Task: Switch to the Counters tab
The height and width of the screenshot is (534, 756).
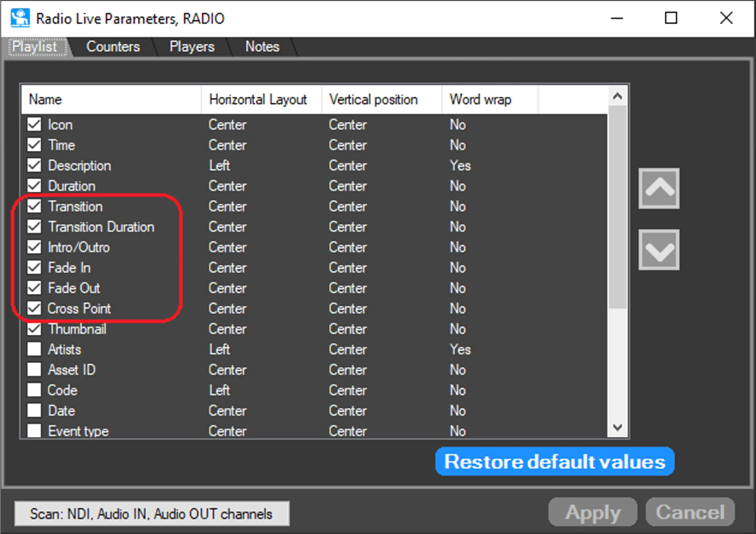Action: (x=113, y=47)
